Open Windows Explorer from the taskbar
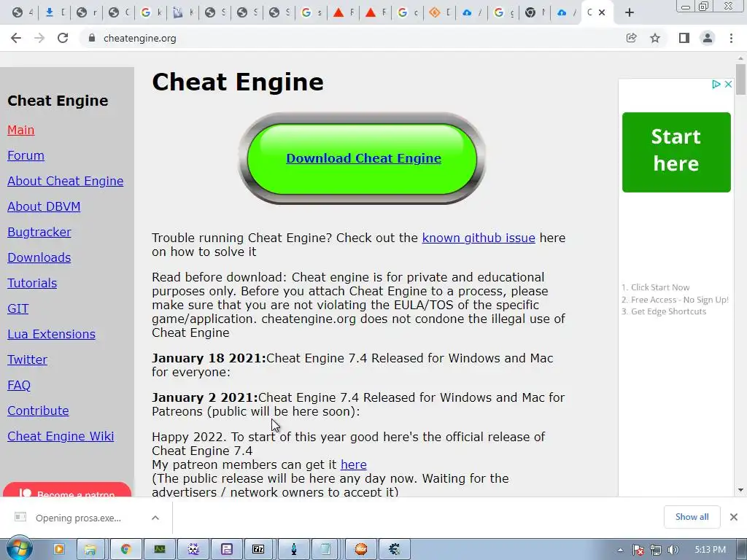Viewport: 747px width, 560px height. pos(90,550)
